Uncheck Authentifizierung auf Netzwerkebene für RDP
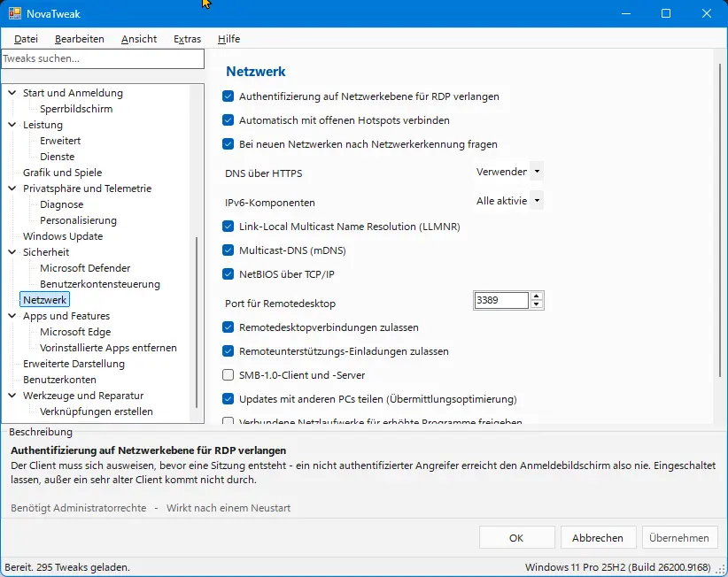 pyautogui.click(x=228, y=96)
